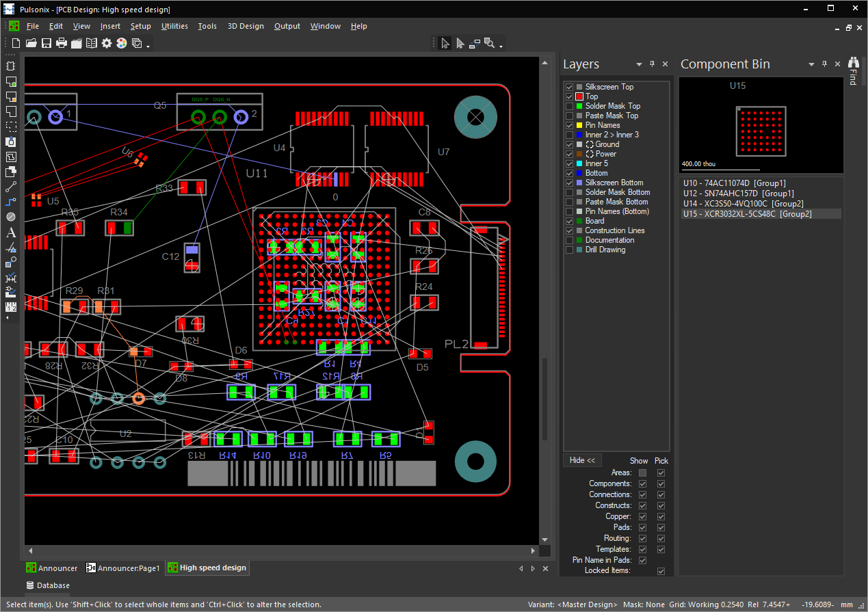Screen dimensions: 868x612
Task: Select the round Insert Pad tool
Action: (11, 217)
